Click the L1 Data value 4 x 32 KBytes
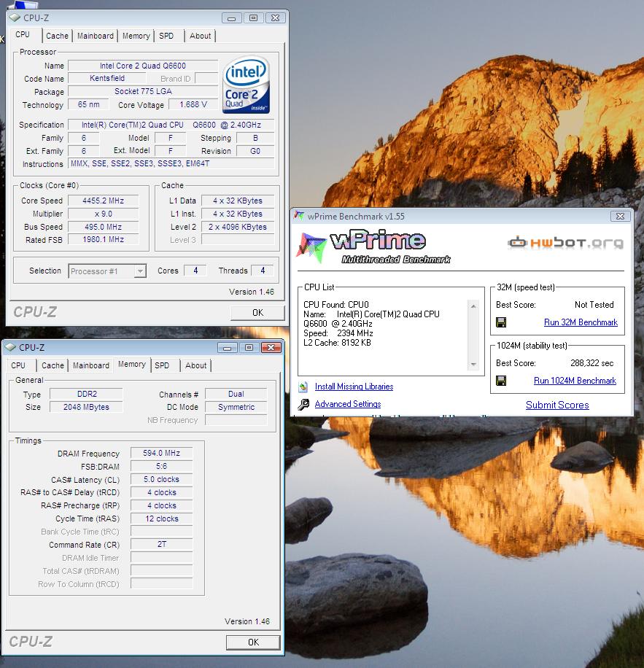 coord(238,201)
